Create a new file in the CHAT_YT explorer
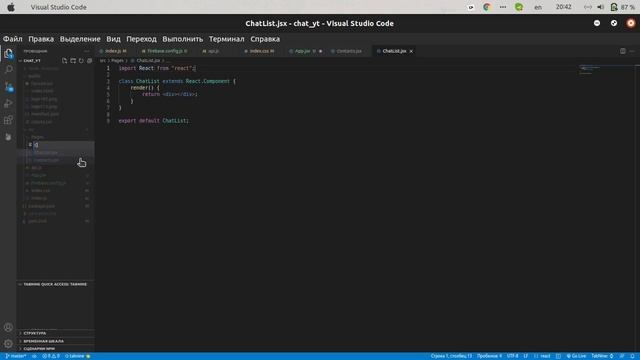The height and width of the screenshot is (360, 640). click(64, 61)
